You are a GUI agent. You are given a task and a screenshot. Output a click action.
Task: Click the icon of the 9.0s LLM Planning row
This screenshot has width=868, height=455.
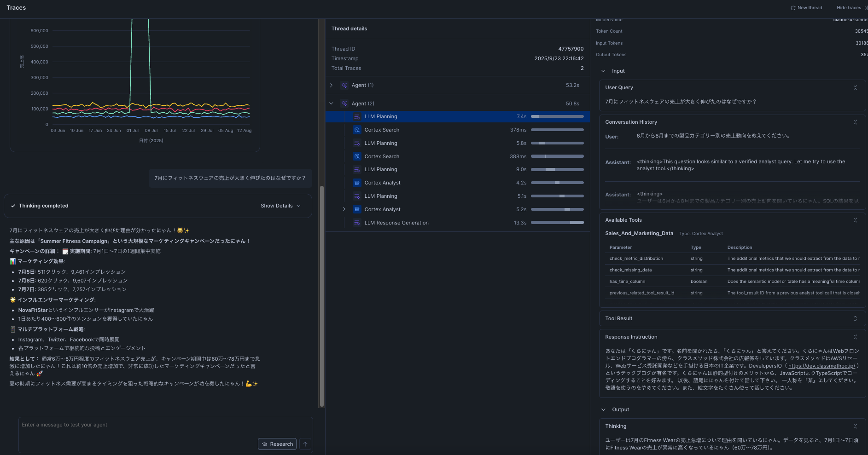pyautogui.click(x=357, y=170)
